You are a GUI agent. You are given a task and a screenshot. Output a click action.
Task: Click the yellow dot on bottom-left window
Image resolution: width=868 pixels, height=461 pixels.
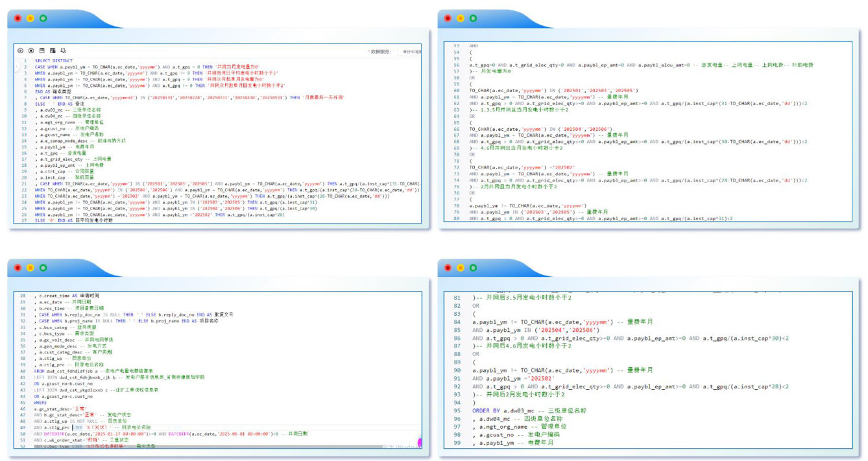pyautogui.click(x=30, y=267)
